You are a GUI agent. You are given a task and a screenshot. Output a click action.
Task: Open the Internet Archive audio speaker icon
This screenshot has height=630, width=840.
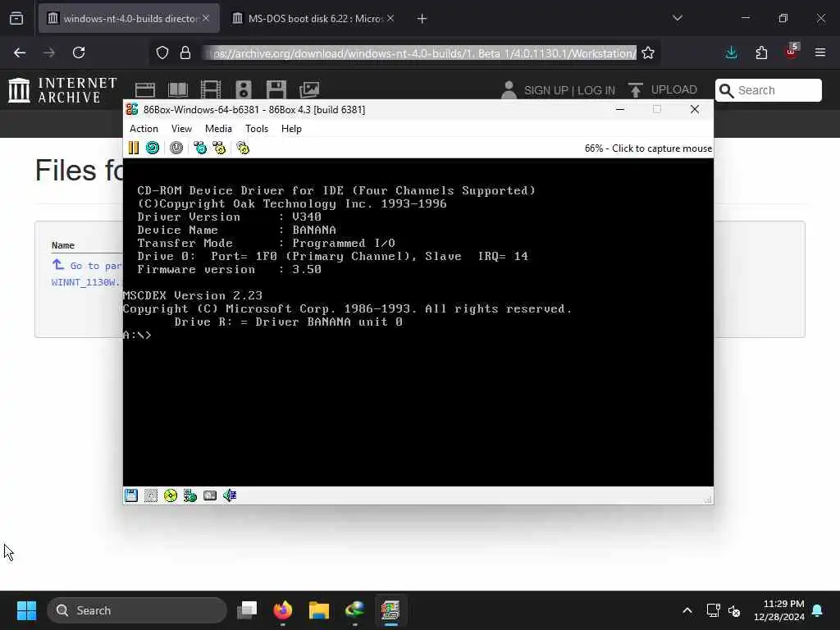tap(243, 89)
